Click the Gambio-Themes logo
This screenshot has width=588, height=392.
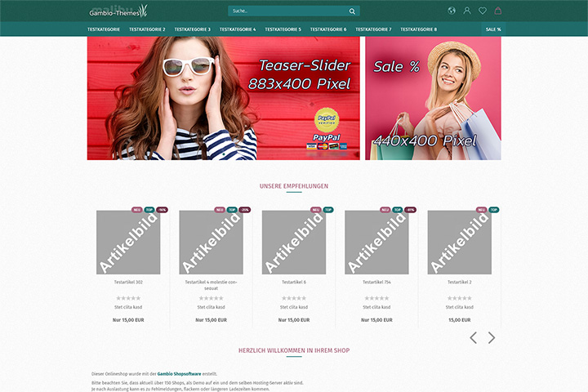[x=118, y=11]
